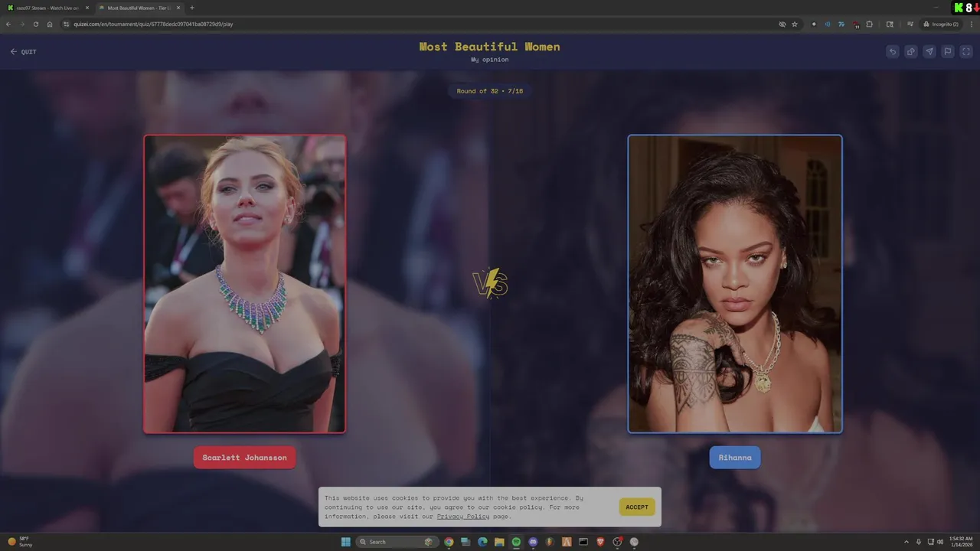Viewport: 980px width, 551px height.
Task: Click the paper plane share icon
Action: pyautogui.click(x=929, y=51)
